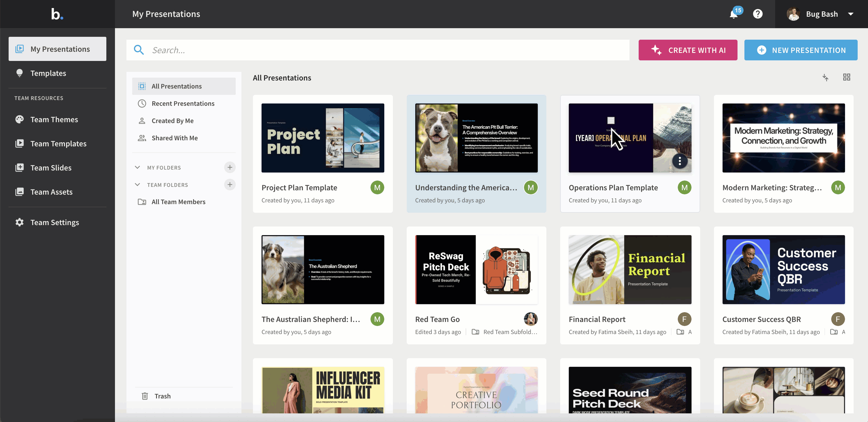Collapse the Team Folders section chevron

coord(137,185)
